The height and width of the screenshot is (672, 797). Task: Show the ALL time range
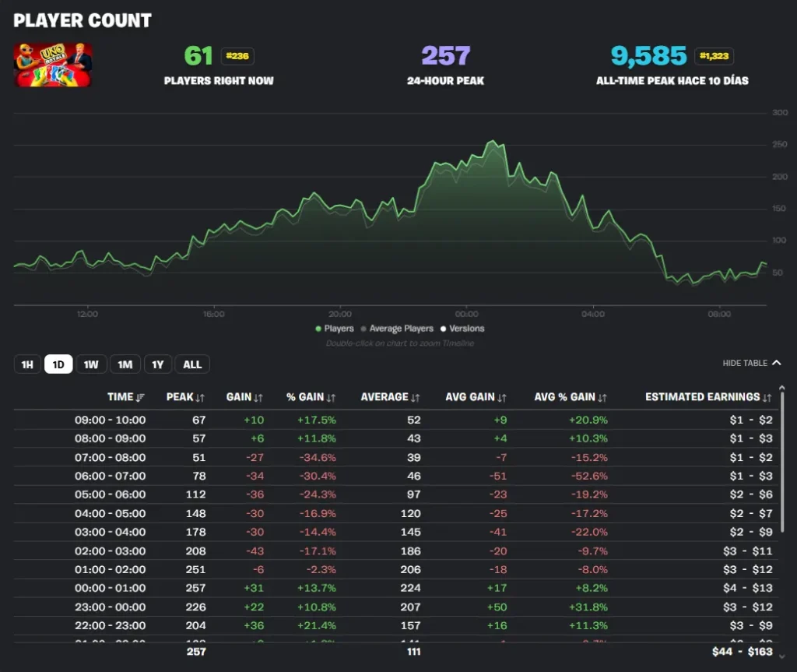click(192, 364)
